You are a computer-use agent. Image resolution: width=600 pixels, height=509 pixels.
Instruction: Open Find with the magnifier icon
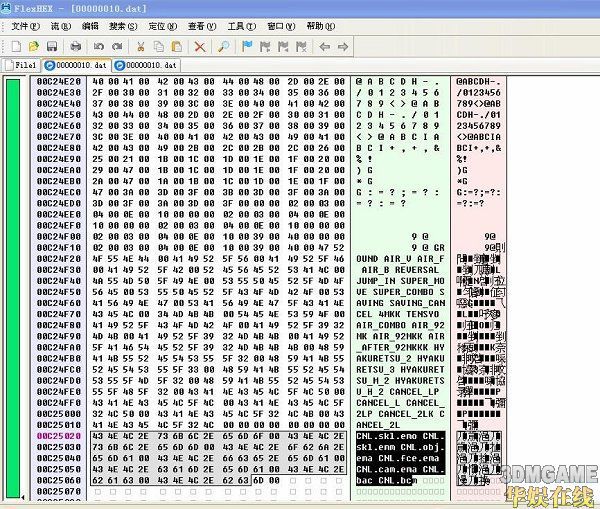223,47
